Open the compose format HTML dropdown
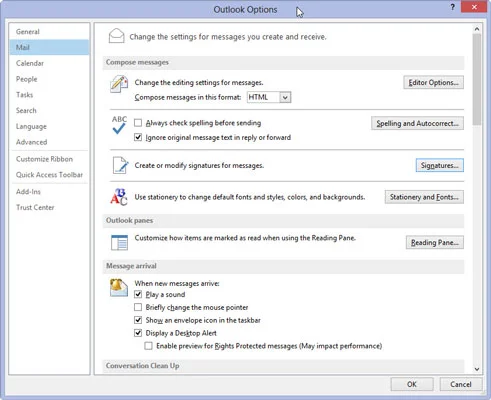Viewport: 491px width, 400px height. (269, 97)
